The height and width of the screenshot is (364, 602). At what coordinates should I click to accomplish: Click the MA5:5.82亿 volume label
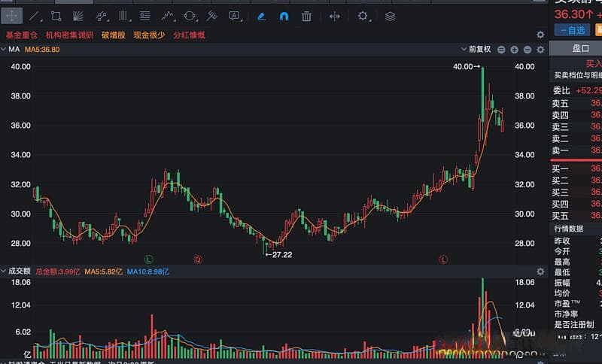click(103, 271)
